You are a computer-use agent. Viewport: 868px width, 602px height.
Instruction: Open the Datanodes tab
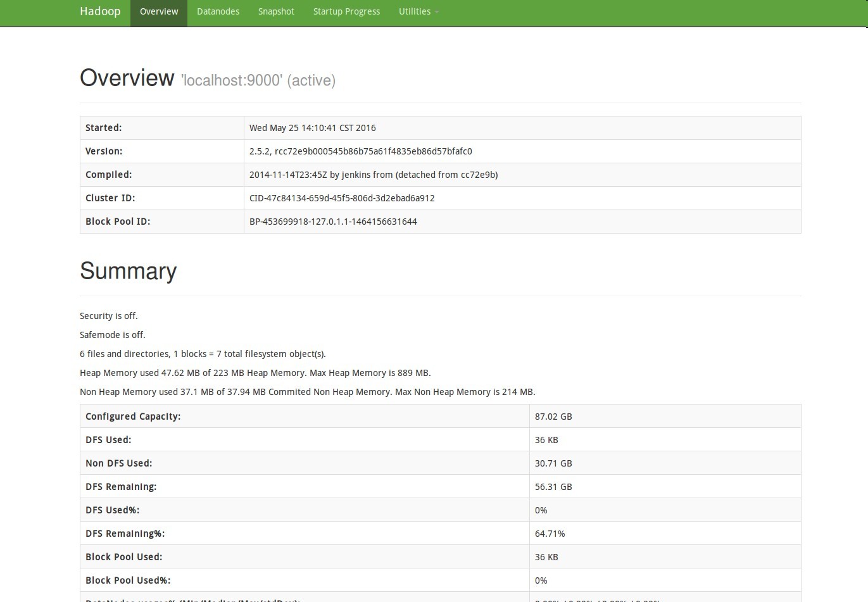pos(218,11)
